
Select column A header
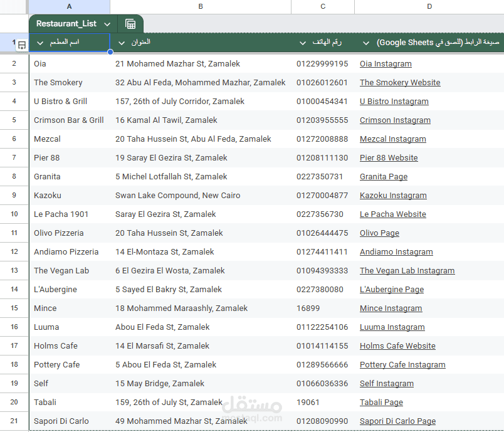point(69,6)
